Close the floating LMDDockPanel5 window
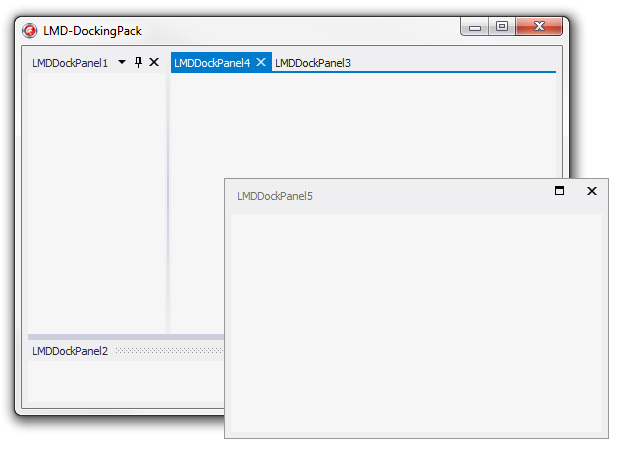This screenshot has height=452, width=621. [592, 191]
